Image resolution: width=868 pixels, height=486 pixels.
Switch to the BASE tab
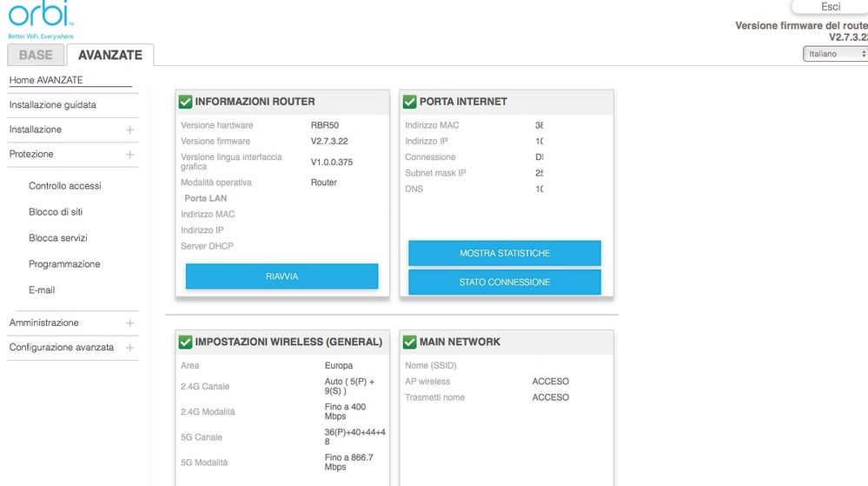click(36, 55)
